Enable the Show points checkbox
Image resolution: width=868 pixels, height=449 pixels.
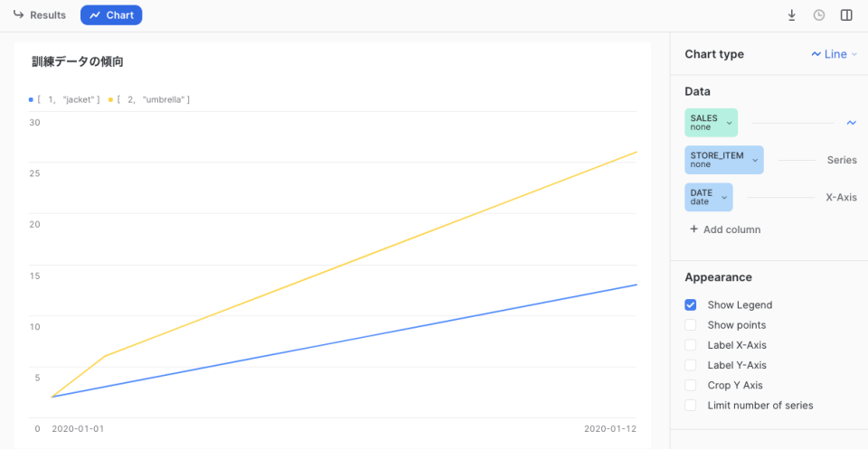[691, 325]
